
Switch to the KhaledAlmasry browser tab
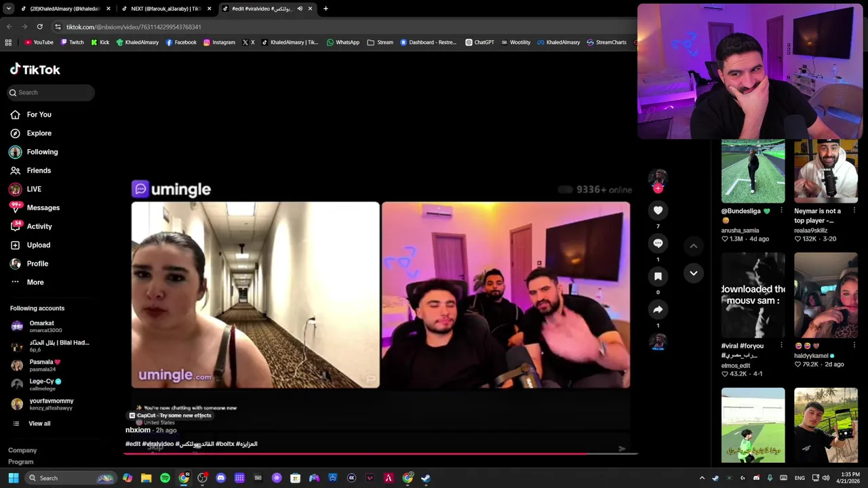[64, 9]
